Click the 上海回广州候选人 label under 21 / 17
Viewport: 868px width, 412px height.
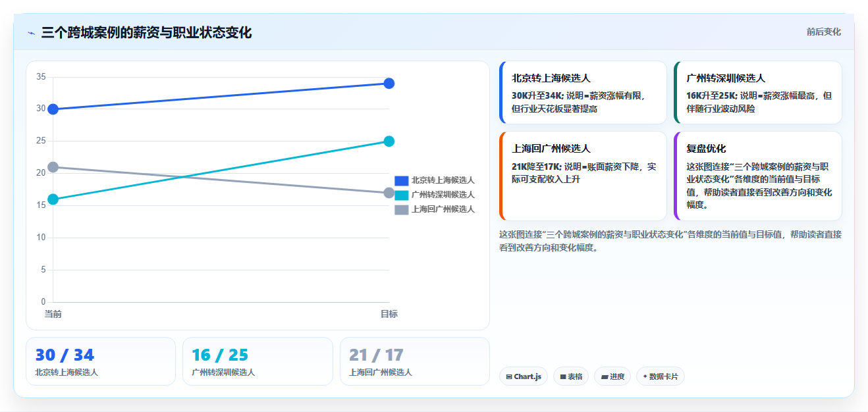(x=381, y=373)
